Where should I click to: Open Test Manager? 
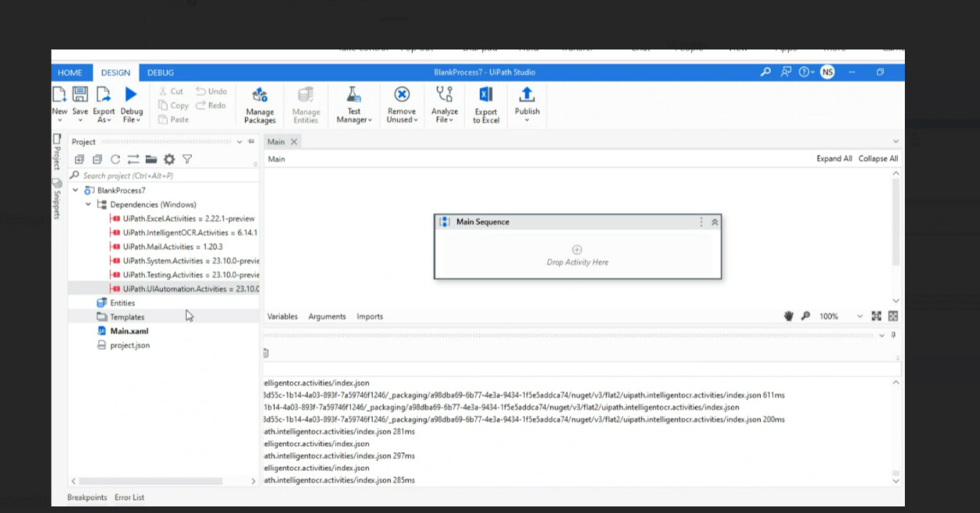click(353, 104)
